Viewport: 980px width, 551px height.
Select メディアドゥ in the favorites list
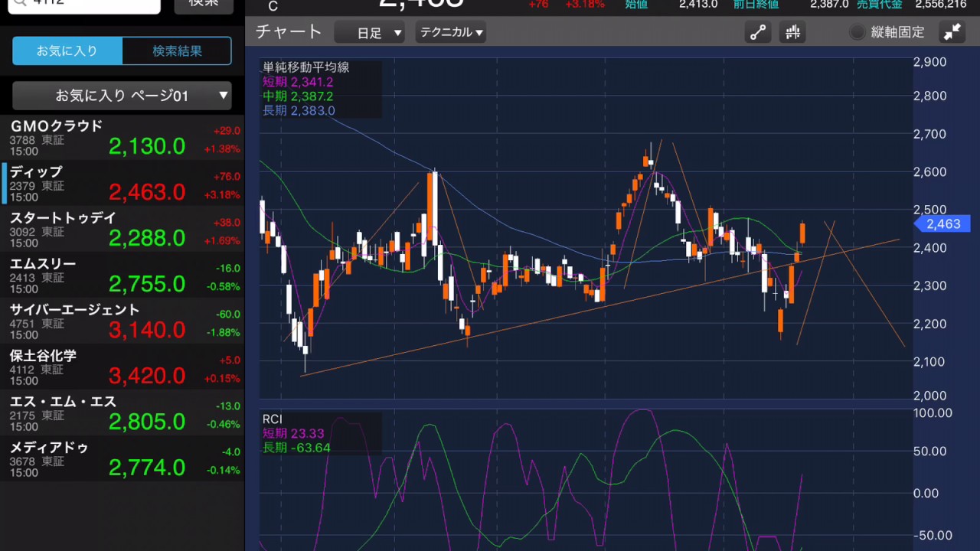(x=122, y=459)
